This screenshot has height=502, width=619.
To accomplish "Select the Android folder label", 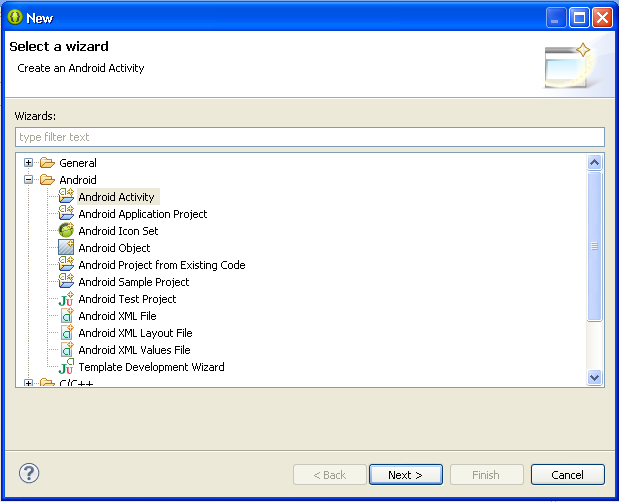I will (78, 180).
